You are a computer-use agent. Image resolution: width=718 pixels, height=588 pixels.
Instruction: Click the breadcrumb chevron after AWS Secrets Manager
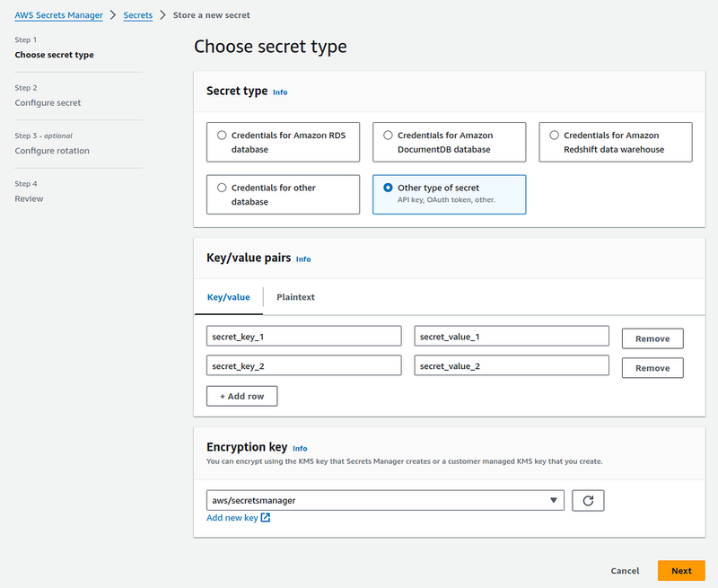tap(113, 15)
